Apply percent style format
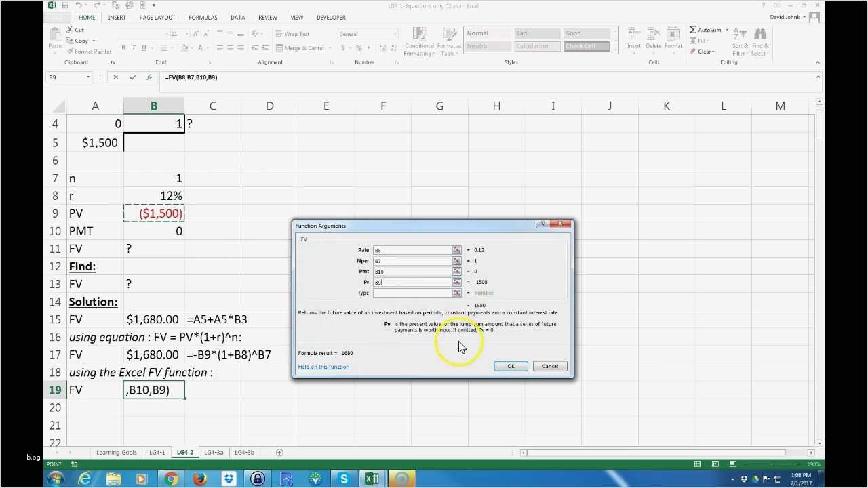The height and width of the screenshot is (488, 868). tap(359, 48)
